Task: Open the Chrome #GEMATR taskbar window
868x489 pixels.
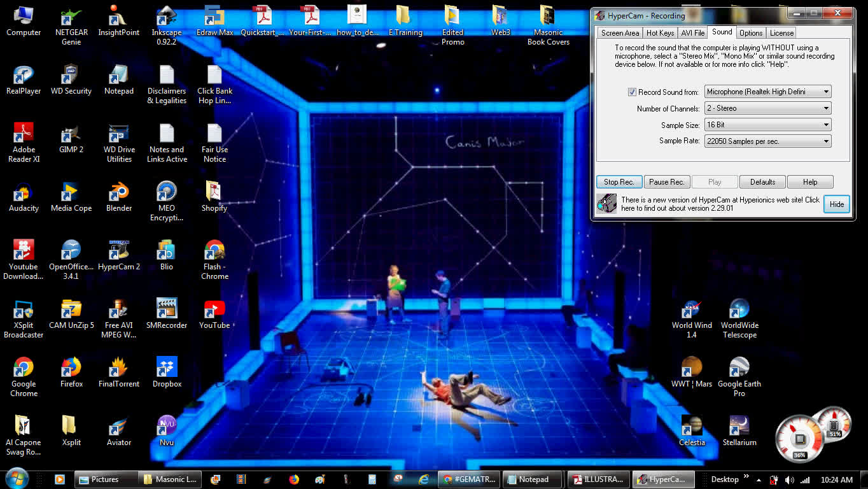Action: 470,479
